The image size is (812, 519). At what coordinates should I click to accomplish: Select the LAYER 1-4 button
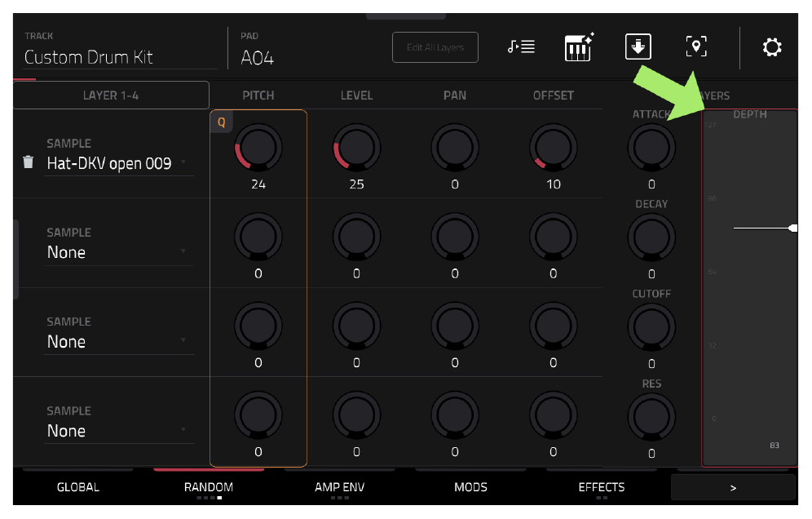point(111,95)
